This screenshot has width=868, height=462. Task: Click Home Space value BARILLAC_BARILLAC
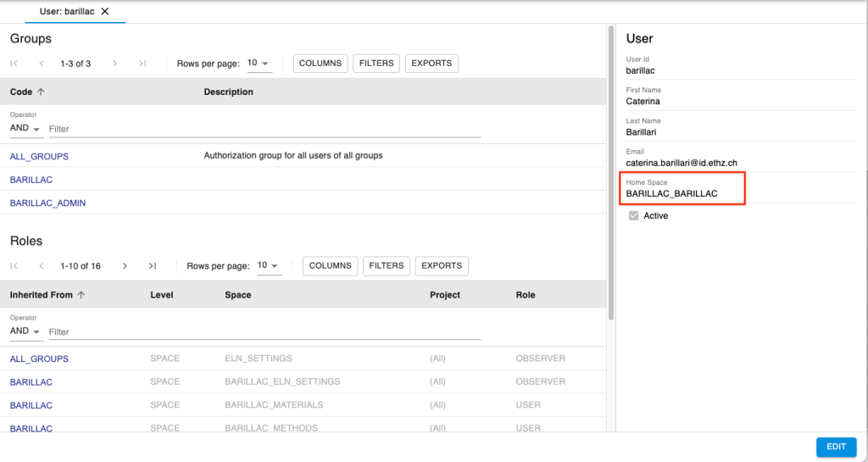pos(671,194)
